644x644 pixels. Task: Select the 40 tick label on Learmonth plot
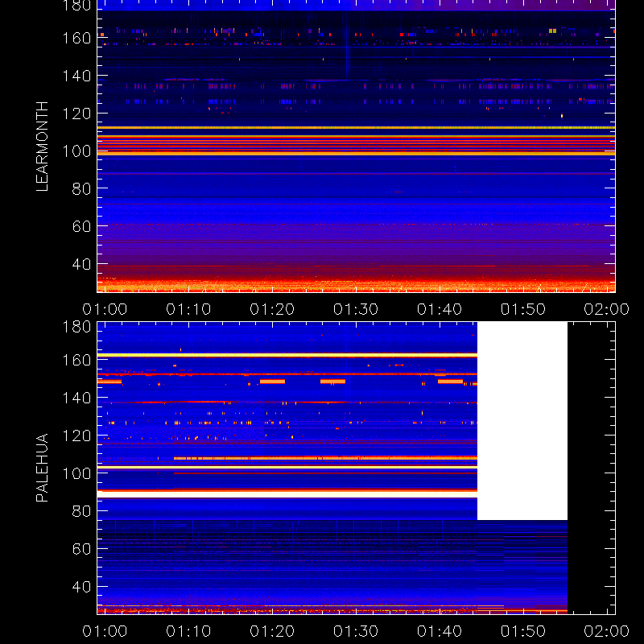point(81,264)
